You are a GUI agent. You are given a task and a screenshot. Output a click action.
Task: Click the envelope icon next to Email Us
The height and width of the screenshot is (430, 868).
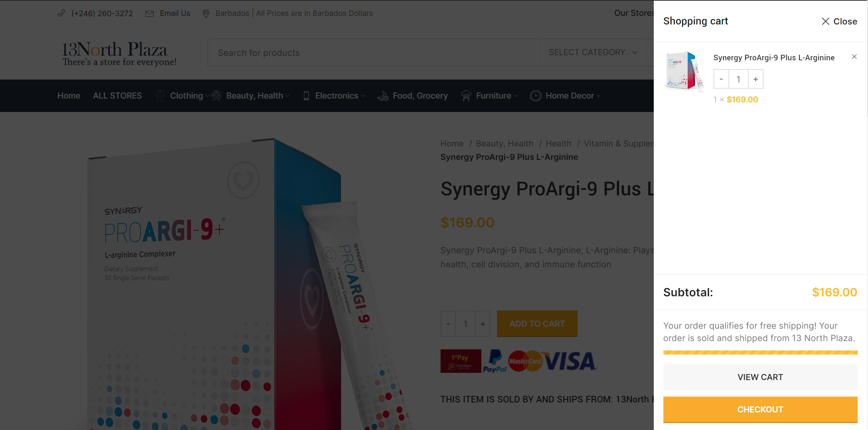(x=149, y=13)
